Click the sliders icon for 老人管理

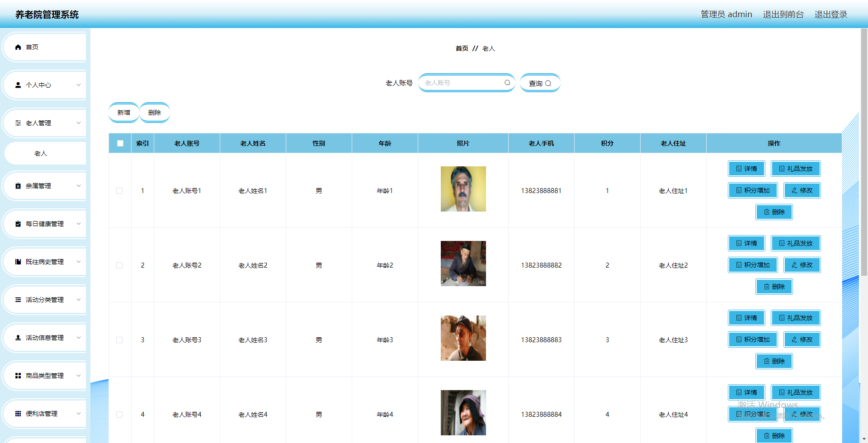(x=18, y=123)
